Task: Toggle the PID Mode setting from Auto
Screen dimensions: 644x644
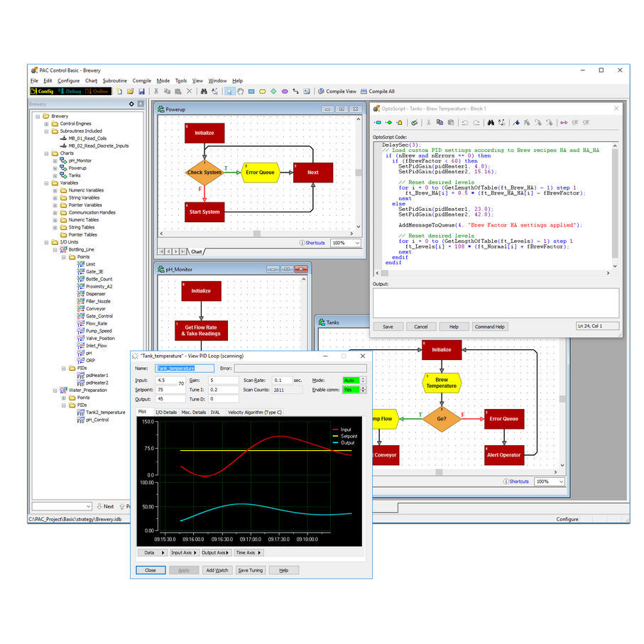Action: 349,381
